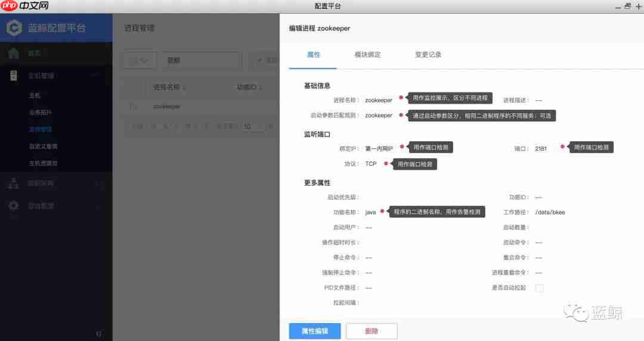Click the 绑定IP value 第一内网IP
The image size is (644, 341).
pyautogui.click(x=379, y=148)
